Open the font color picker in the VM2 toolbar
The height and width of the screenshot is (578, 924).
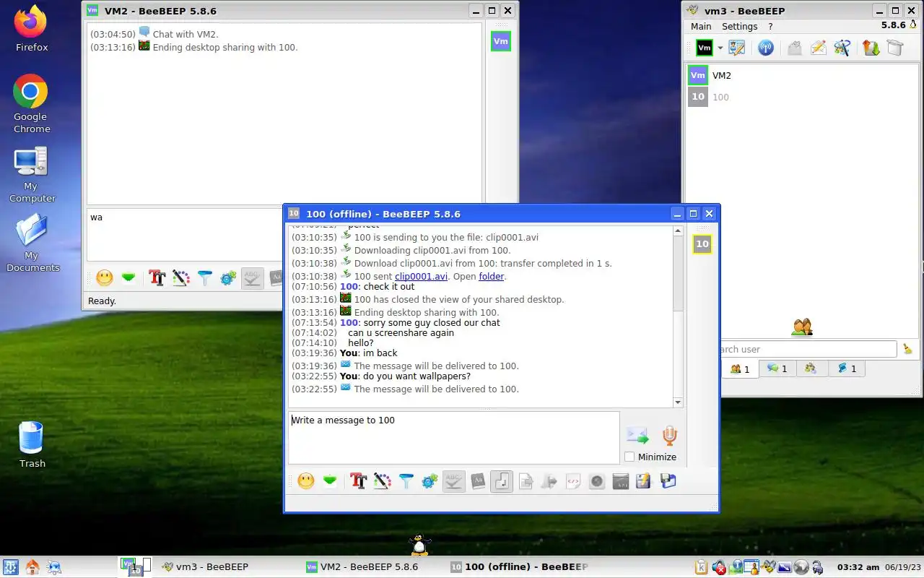tap(180, 277)
